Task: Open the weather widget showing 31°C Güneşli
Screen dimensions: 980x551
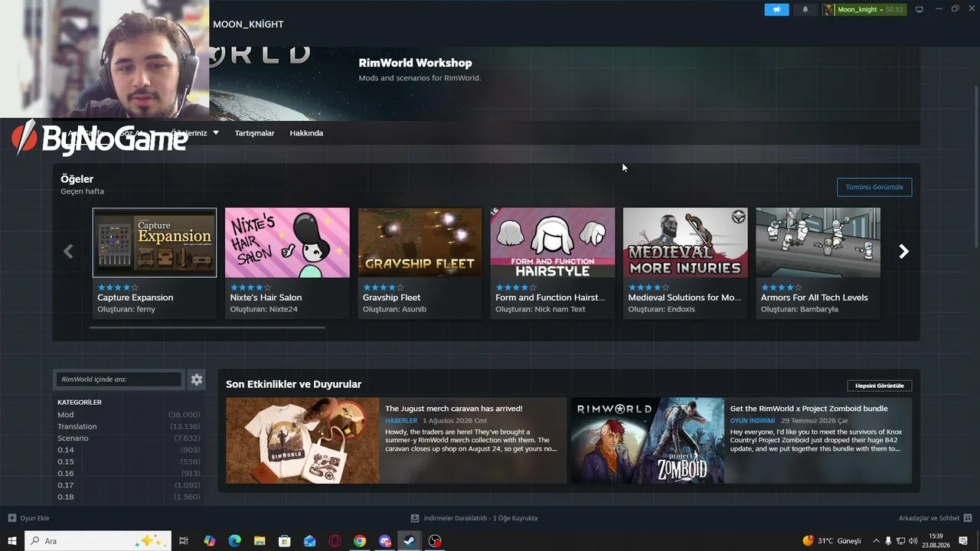Action: point(831,541)
